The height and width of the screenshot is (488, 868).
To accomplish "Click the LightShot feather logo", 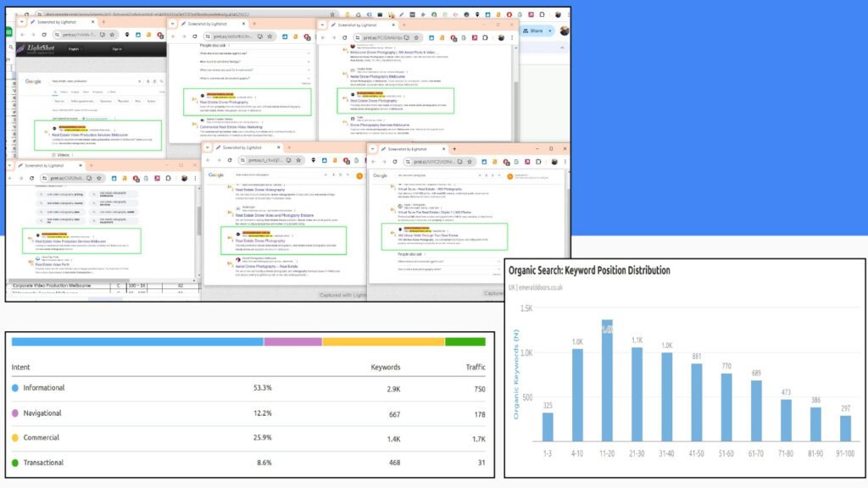I will (20, 48).
